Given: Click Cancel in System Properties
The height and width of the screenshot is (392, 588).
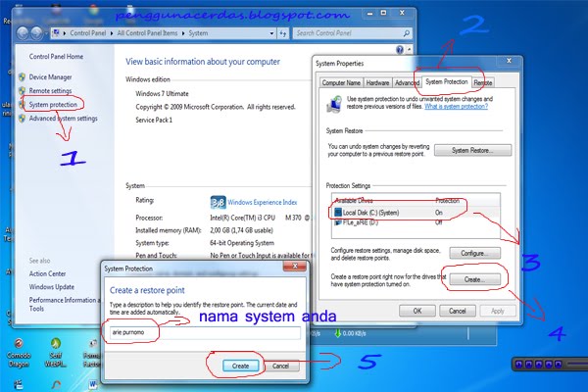Looking at the screenshot, I should pos(458,311).
